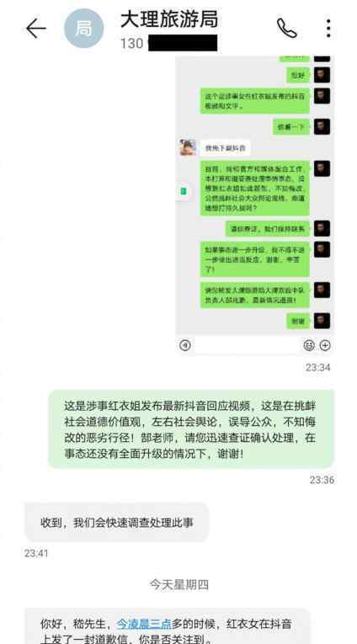357x644 pixels.
Task: Select green message starting 这是涉事红衣姐
Action: pos(191,429)
